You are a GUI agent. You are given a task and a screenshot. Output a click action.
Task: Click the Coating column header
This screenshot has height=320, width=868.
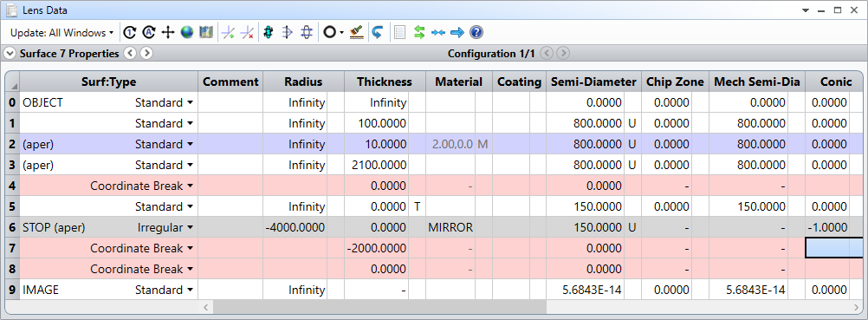point(519,82)
